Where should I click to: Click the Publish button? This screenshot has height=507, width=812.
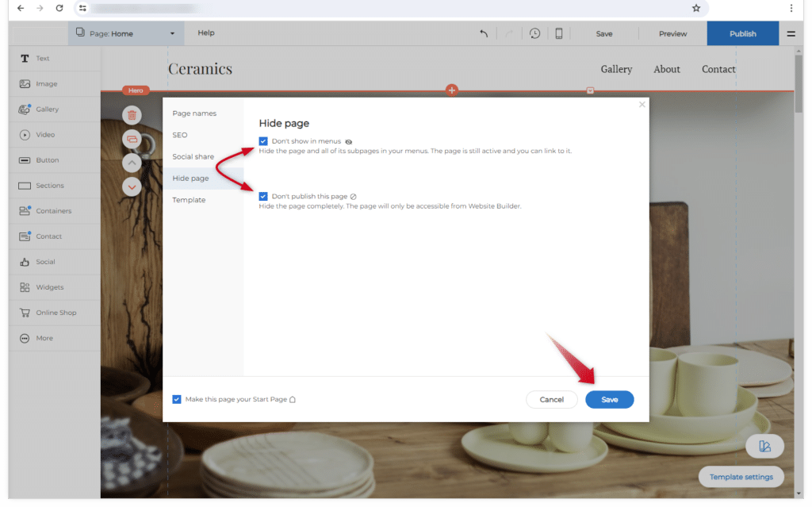742,33
